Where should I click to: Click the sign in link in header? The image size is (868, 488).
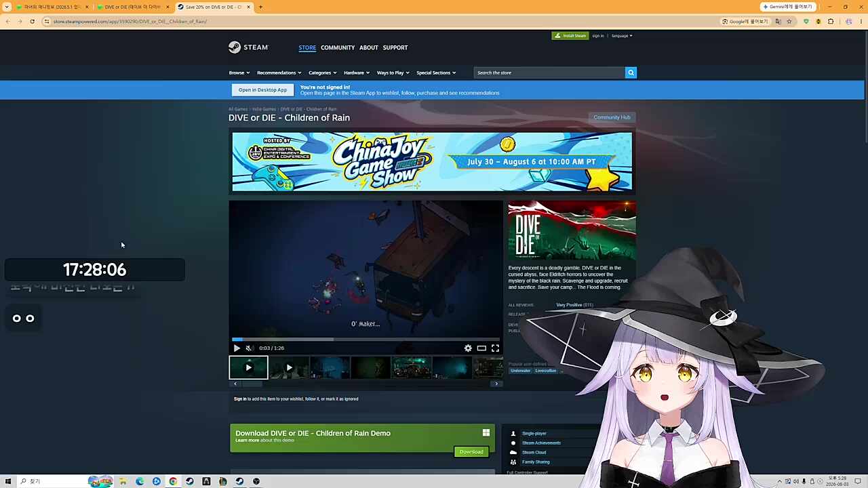tap(598, 36)
